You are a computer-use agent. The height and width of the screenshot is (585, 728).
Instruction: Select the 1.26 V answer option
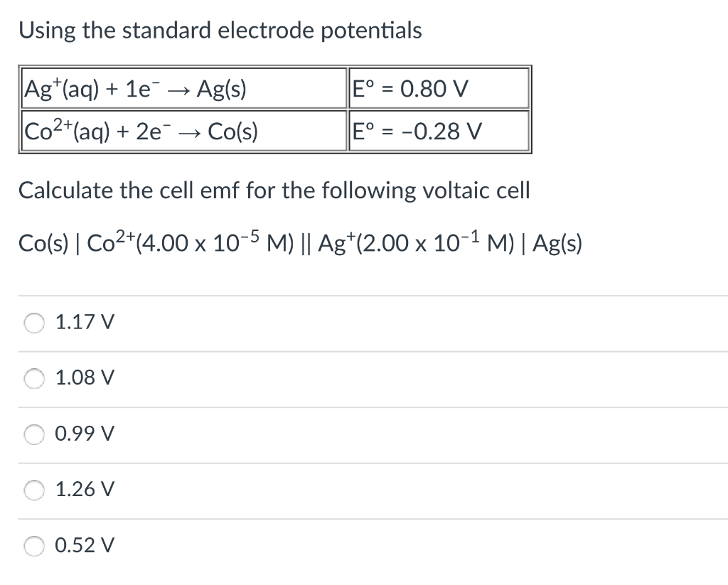(x=33, y=490)
